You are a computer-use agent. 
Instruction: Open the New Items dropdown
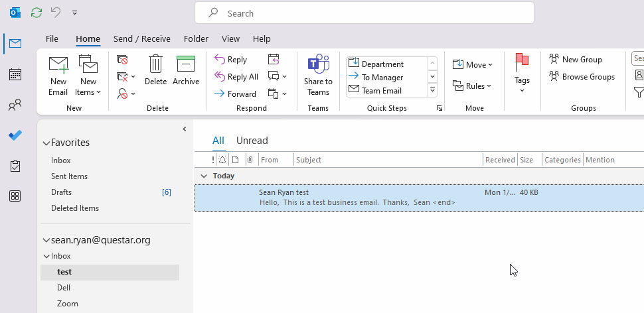pyautogui.click(x=88, y=76)
